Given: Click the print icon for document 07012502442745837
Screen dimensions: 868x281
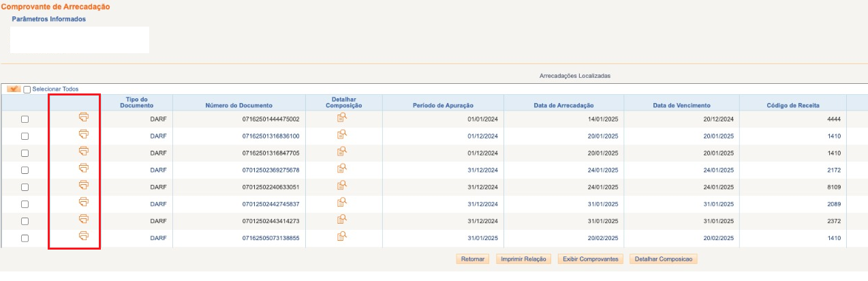Looking at the screenshot, I should pos(84,202).
